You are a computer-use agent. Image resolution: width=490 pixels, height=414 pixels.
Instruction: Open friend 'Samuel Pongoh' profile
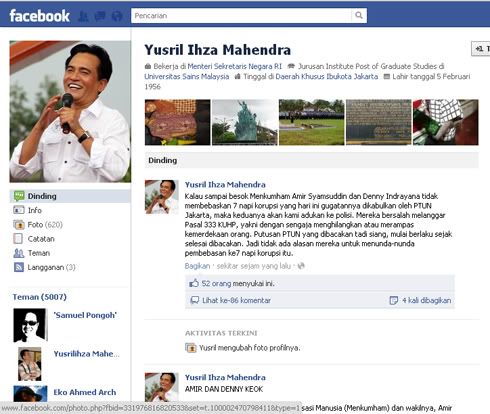point(85,315)
